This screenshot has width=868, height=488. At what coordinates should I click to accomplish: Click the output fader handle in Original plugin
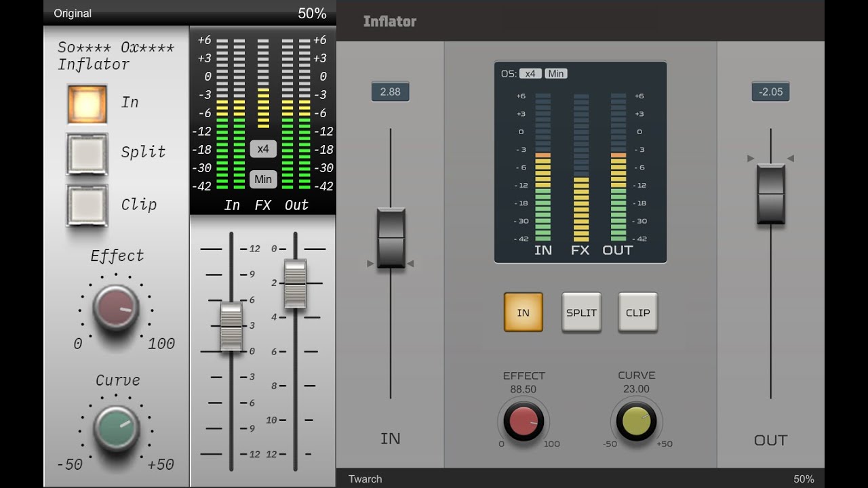point(295,283)
